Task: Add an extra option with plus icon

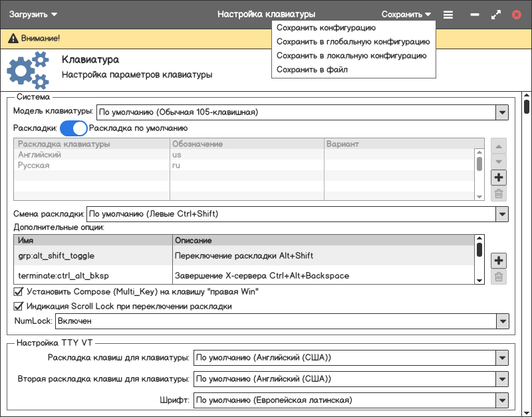Action: click(498, 260)
